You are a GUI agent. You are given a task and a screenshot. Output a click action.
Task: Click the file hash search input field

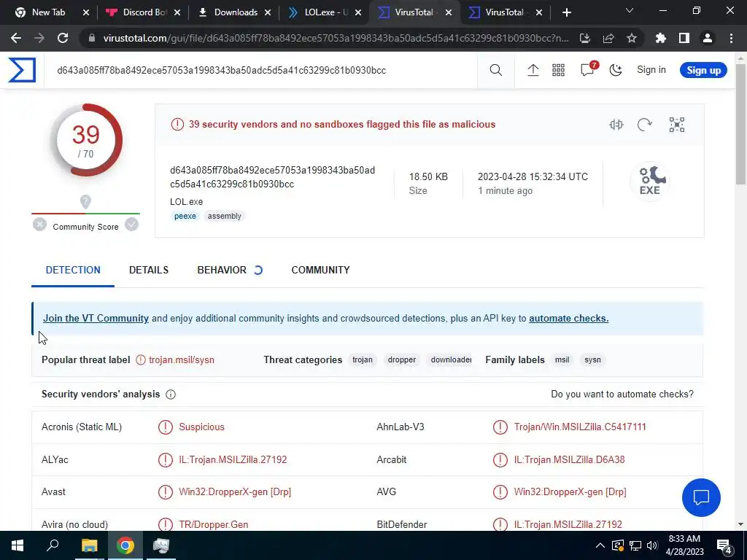[x=260, y=71]
